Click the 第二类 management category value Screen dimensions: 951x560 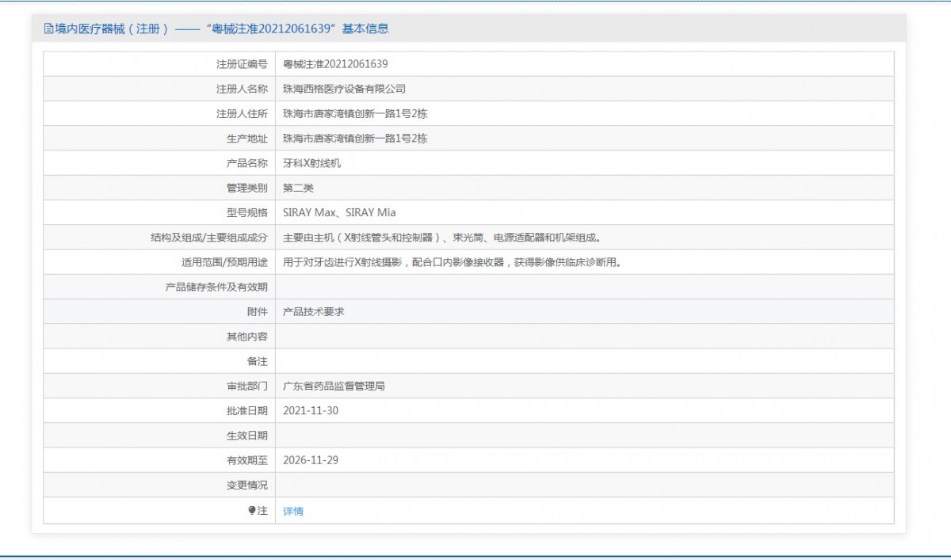pos(298,188)
